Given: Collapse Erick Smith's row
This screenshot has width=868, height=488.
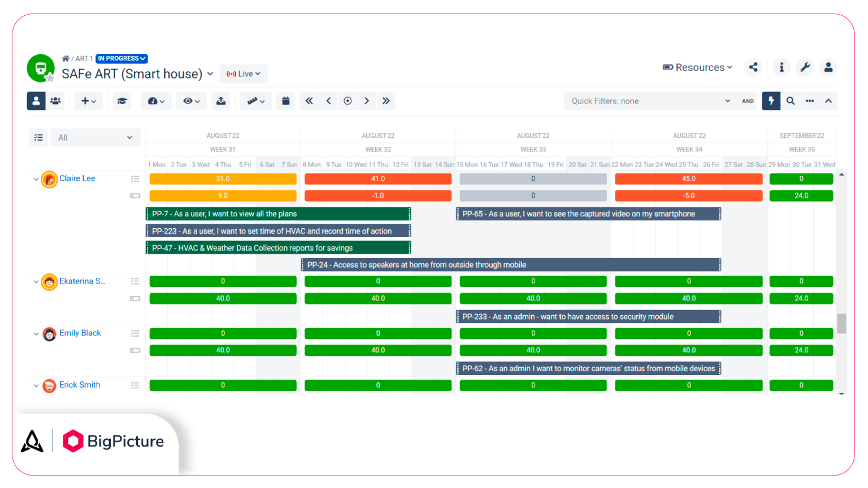Looking at the screenshot, I should [36, 386].
